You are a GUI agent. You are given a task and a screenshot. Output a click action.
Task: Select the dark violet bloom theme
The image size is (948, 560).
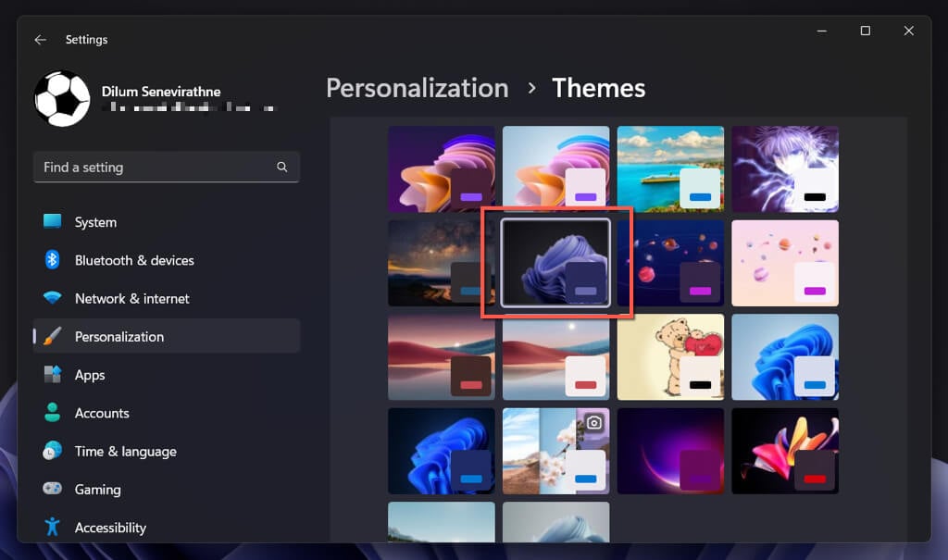(555, 263)
